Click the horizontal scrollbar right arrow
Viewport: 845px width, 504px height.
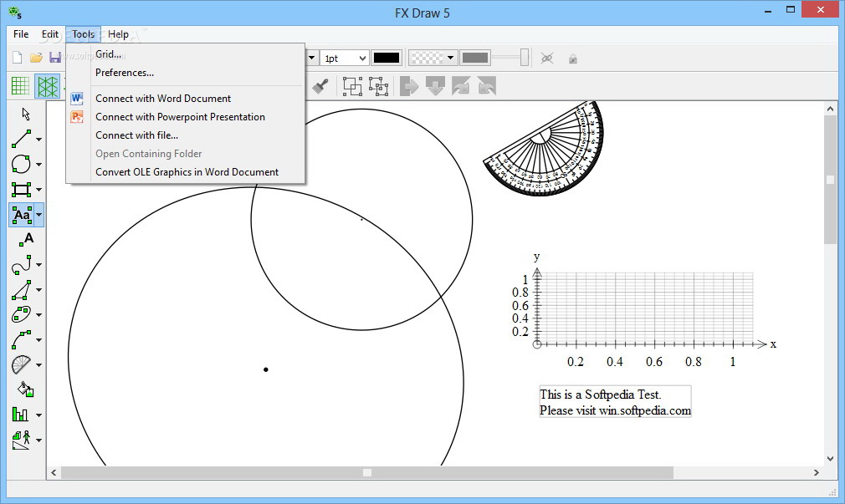[816, 473]
